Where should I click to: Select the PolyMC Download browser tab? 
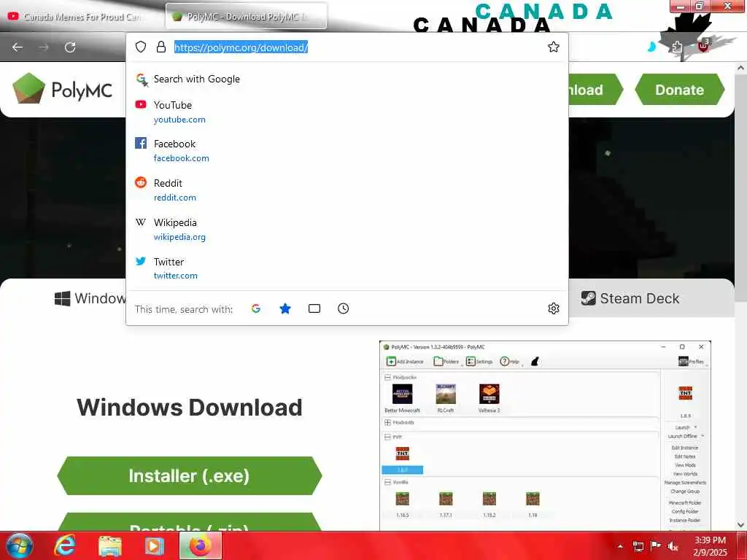(x=247, y=17)
